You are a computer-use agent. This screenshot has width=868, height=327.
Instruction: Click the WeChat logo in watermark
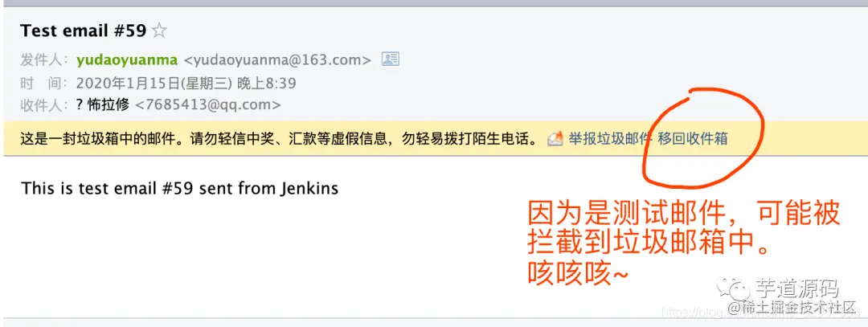pyautogui.click(x=734, y=288)
